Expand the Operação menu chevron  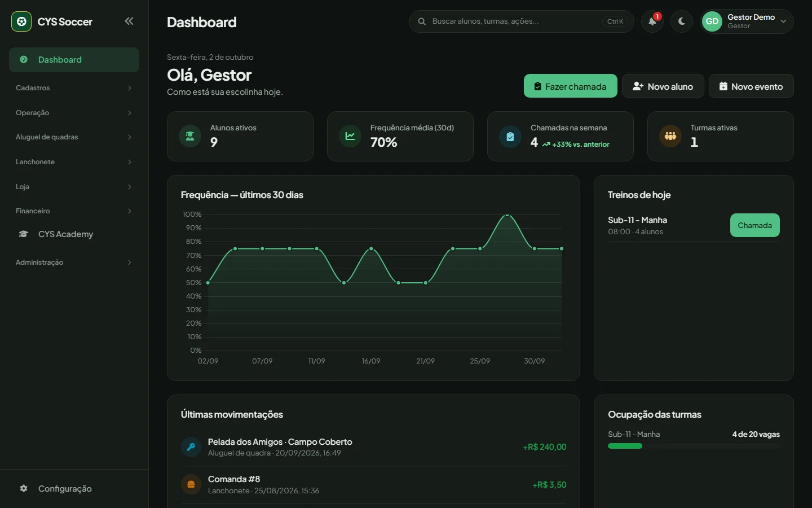(130, 113)
